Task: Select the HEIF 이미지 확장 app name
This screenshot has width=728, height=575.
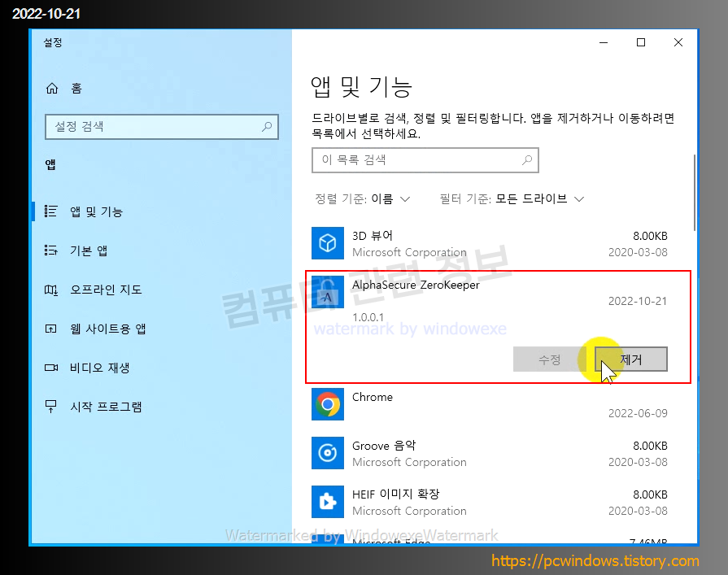Action: [x=395, y=494]
